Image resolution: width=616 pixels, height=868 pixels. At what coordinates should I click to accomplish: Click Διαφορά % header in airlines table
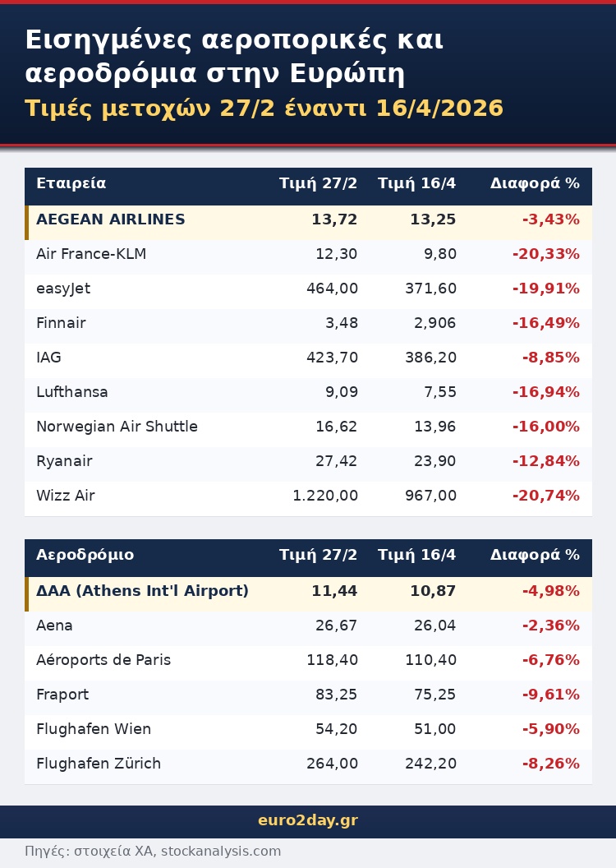[x=535, y=183]
